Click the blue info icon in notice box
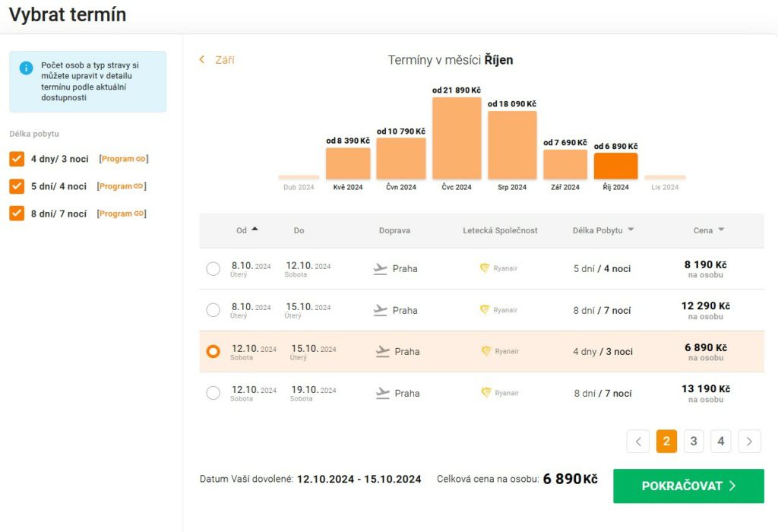The height and width of the screenshot is (532, 778). pos(26,68)
